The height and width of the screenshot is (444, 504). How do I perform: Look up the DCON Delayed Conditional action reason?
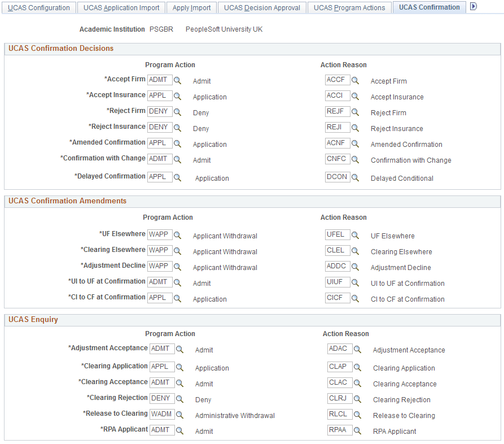click(x=355, y=177)
